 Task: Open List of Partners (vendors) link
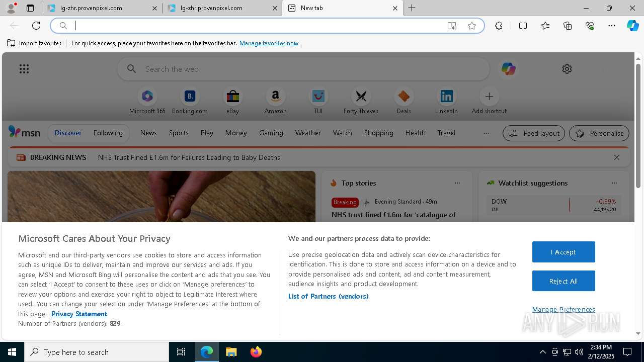click(328, 296)
